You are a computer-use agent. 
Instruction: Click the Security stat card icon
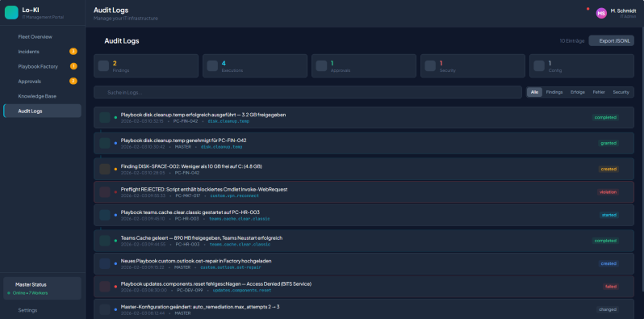tap(430, 65)
